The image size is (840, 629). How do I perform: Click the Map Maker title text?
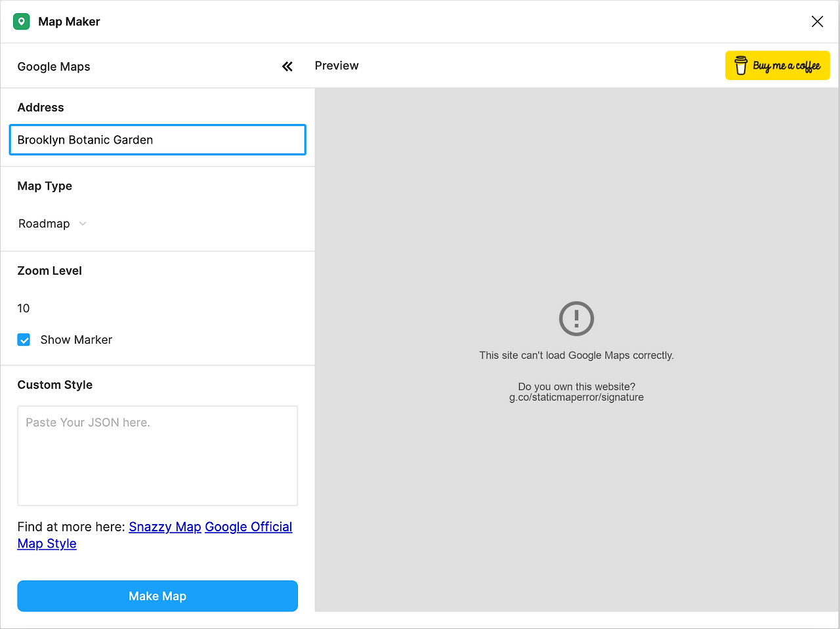pyautogui.click(x=69, y=22)
